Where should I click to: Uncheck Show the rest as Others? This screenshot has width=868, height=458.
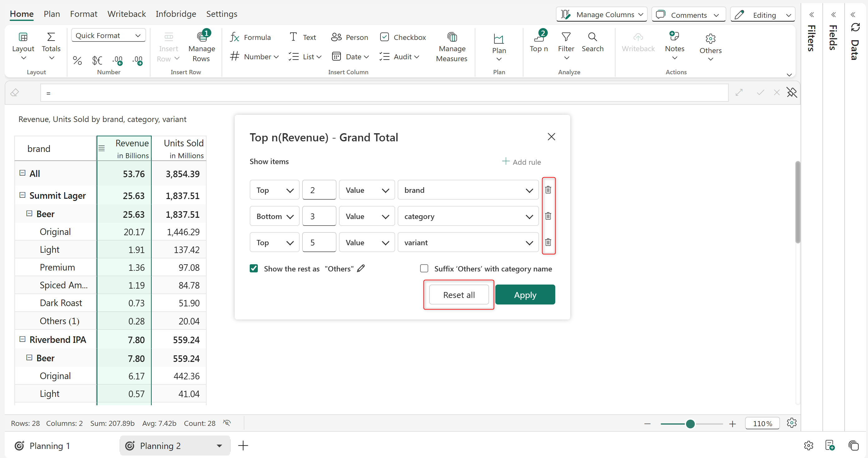coord(254,268)
